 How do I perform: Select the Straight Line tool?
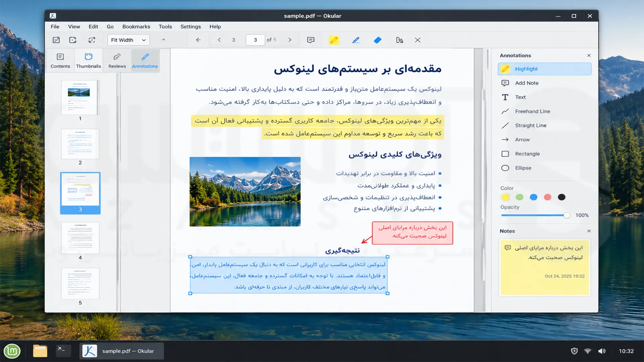545,125
